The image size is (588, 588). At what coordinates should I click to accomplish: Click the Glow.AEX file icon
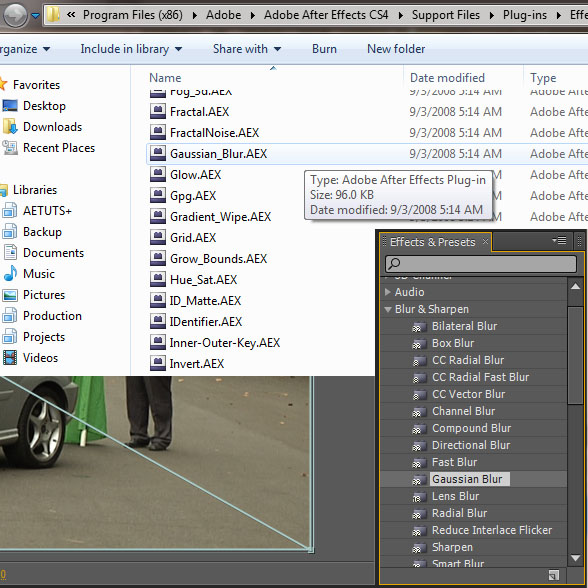point(158,174)
